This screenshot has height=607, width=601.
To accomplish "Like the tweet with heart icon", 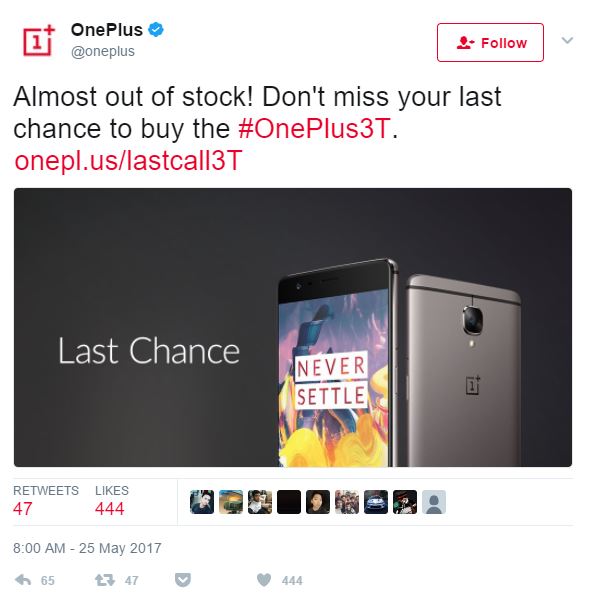I will [x=264, y=580].
